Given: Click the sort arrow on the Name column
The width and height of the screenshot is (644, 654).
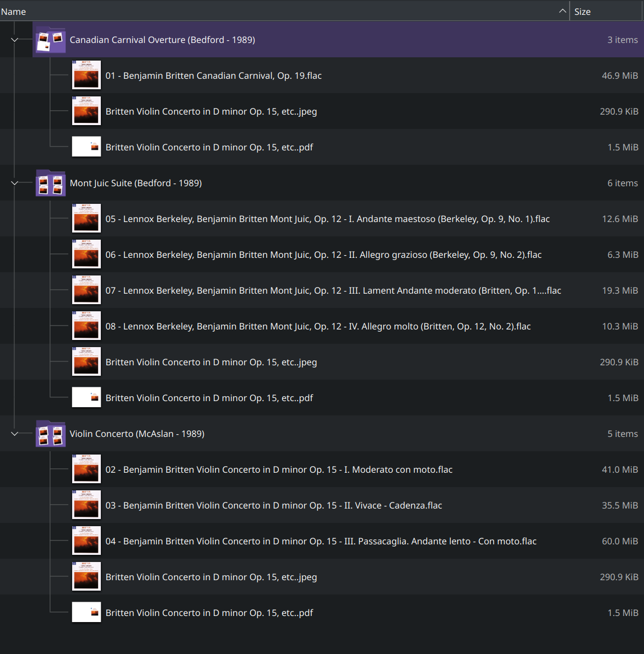Looking at the screenshot, I should (x=562, y=10).
